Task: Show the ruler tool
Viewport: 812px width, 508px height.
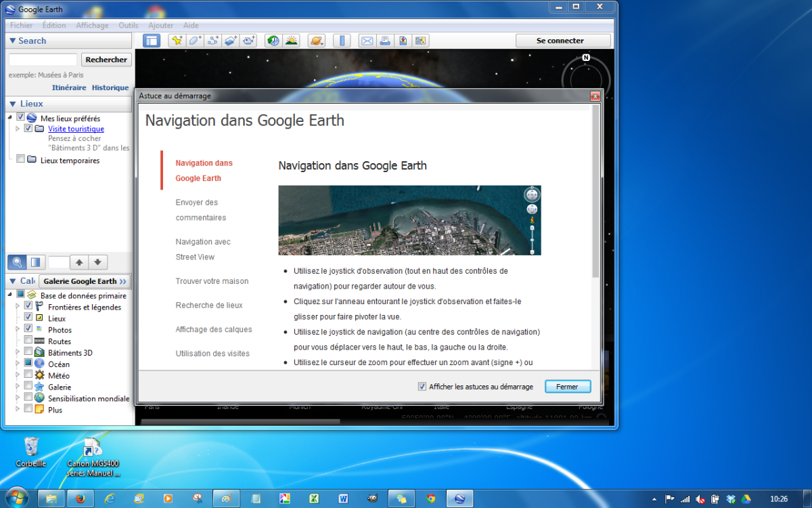Action: pos(342,41)
